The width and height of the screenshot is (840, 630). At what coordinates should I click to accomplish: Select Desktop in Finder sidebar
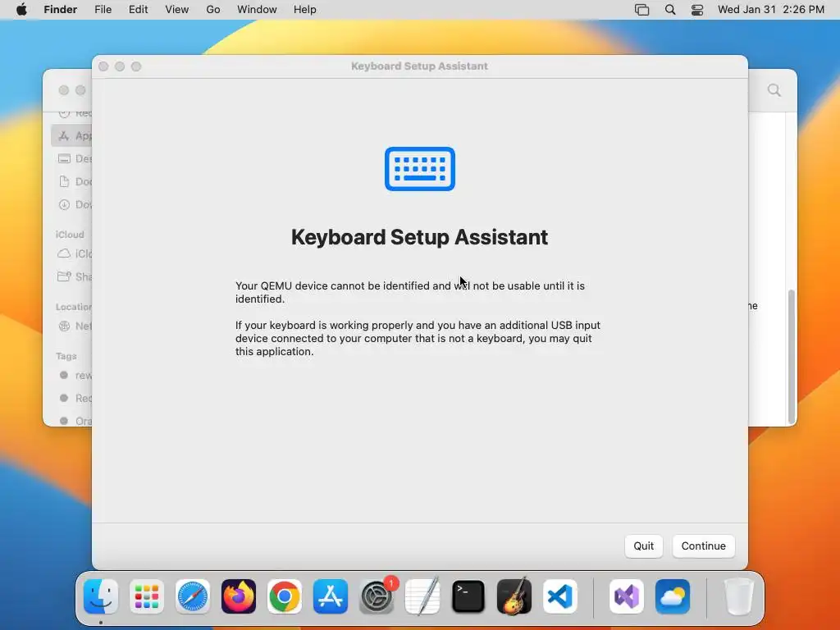click(x=72, y=158)
